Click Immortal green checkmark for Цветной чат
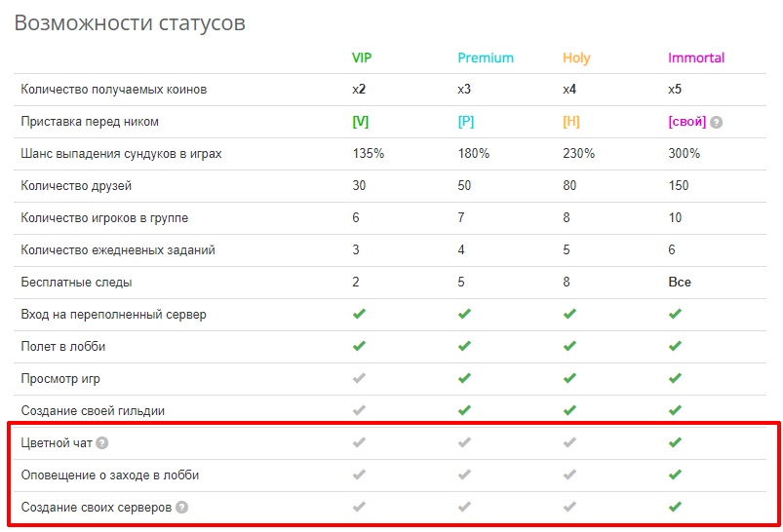 [x=675, y=443]
